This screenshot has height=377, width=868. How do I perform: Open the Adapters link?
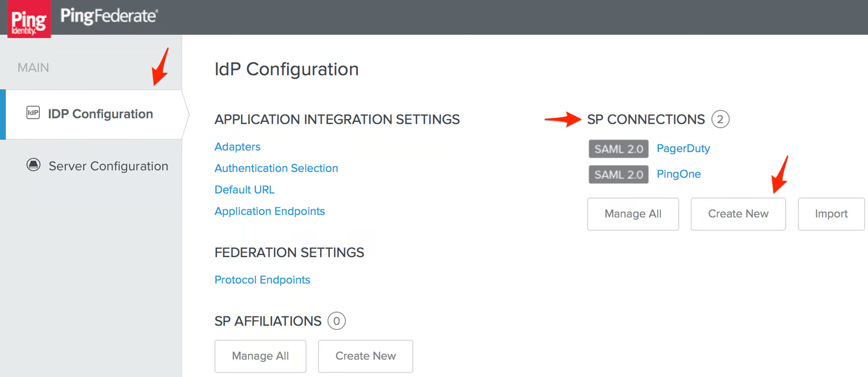(237, 147)
